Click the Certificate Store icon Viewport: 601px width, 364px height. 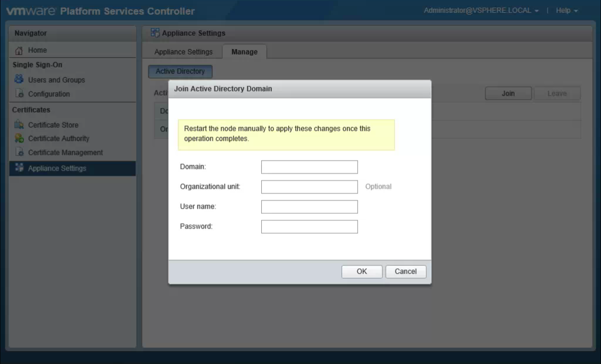(19, 124)
